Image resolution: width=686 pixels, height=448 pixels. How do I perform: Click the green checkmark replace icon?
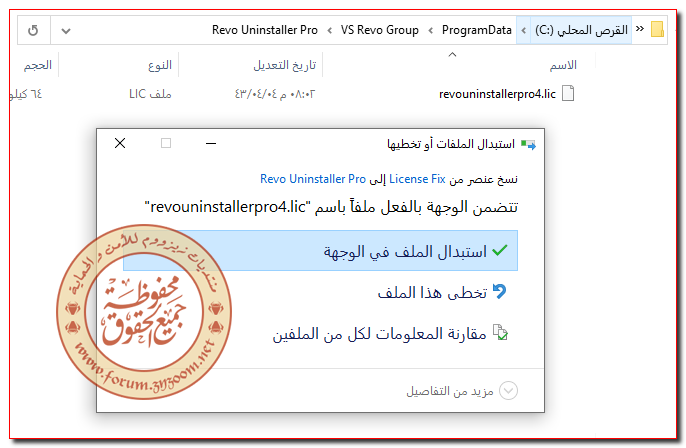point(499,251)
